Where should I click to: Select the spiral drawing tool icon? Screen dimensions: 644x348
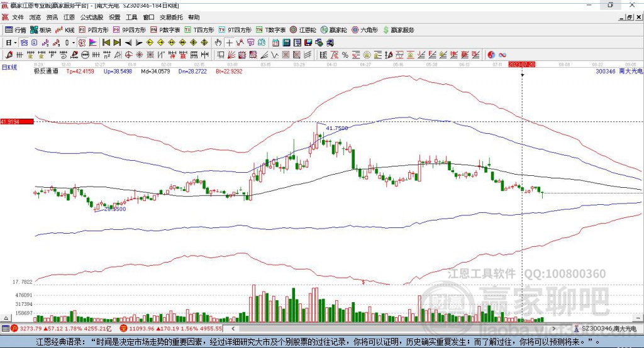coord(64,55)
